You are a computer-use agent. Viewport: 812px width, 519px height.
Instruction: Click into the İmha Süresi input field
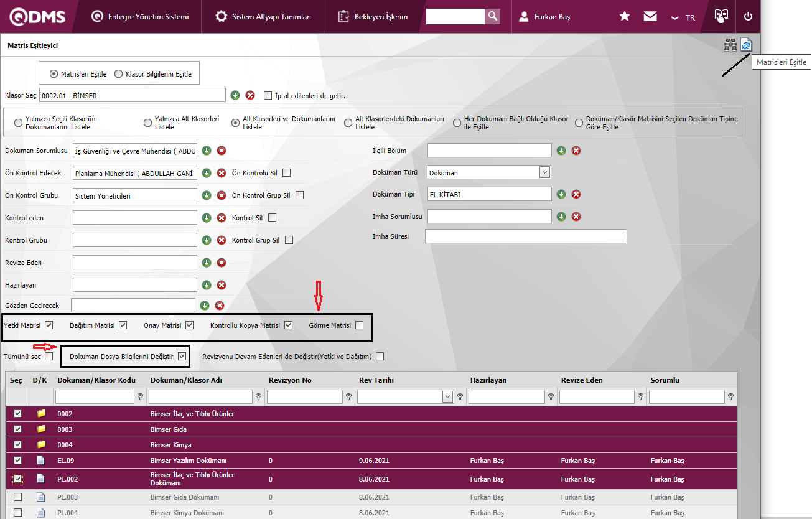pos(526,236)
